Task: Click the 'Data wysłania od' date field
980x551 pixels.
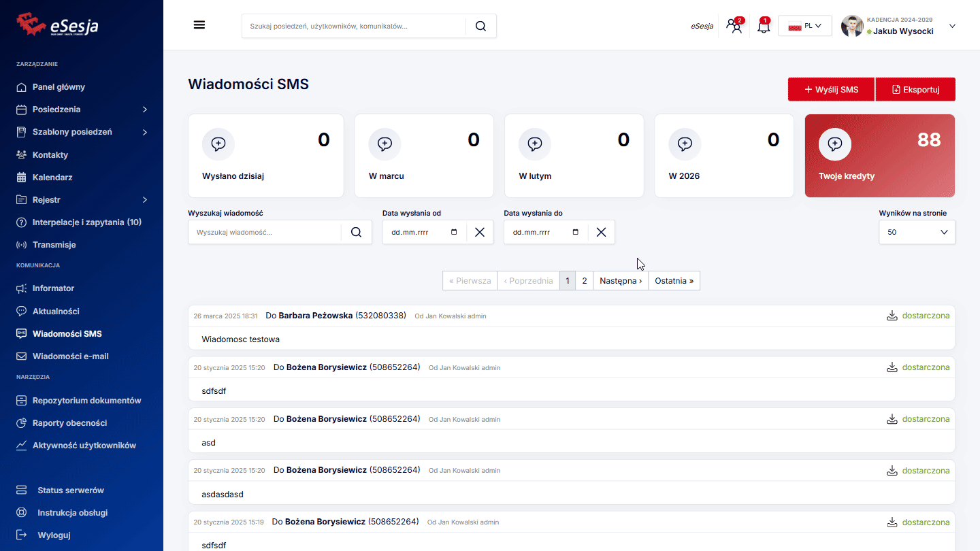Action: tap(416, 232)
